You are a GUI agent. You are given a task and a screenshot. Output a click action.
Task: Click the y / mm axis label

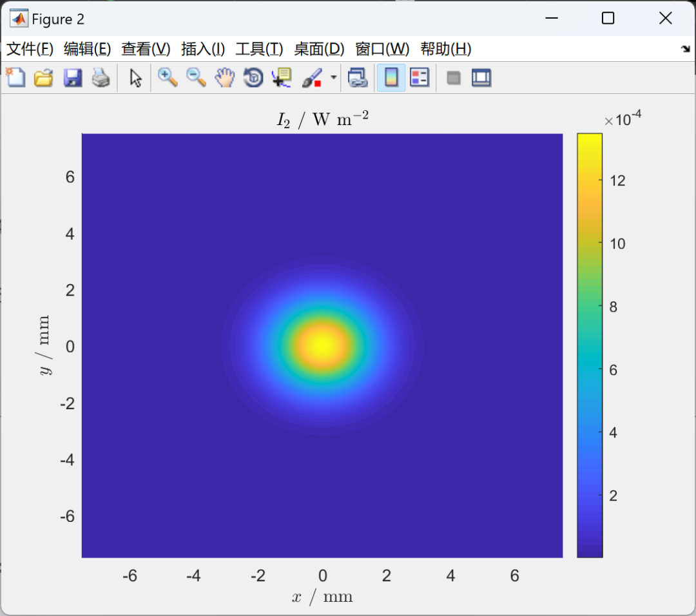(x=44, y=345)
